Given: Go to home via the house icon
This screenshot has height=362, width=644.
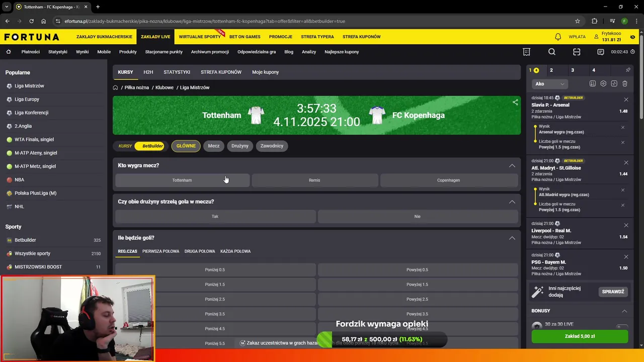Looking at the screenshot, I should click(x=9, y=52).
